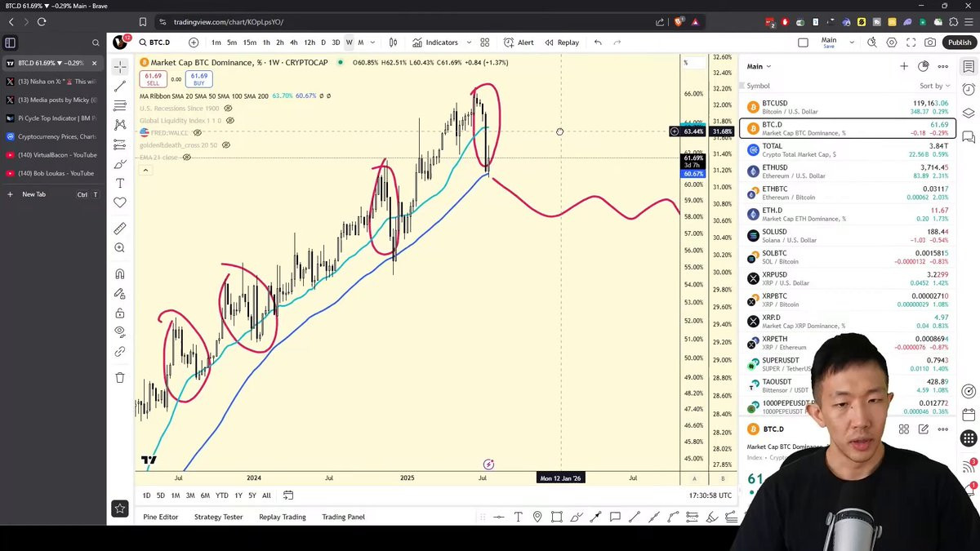Set the date range to YTD
The width and height of the screenshot is (980, 551).
coord(221,495)
